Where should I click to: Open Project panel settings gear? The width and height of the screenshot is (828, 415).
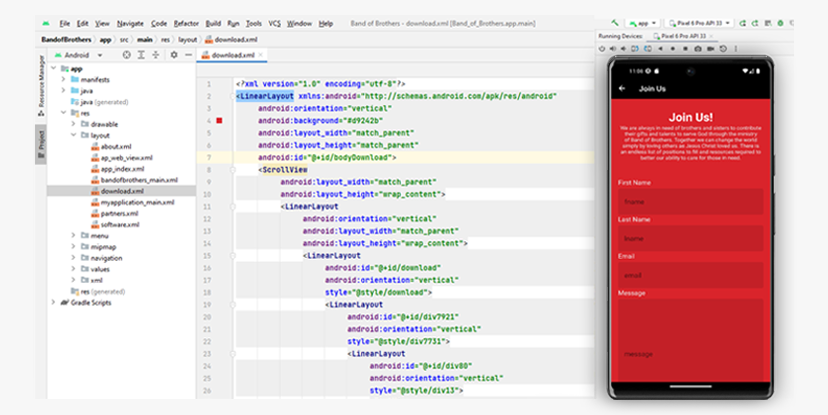[x=174, y=55]
